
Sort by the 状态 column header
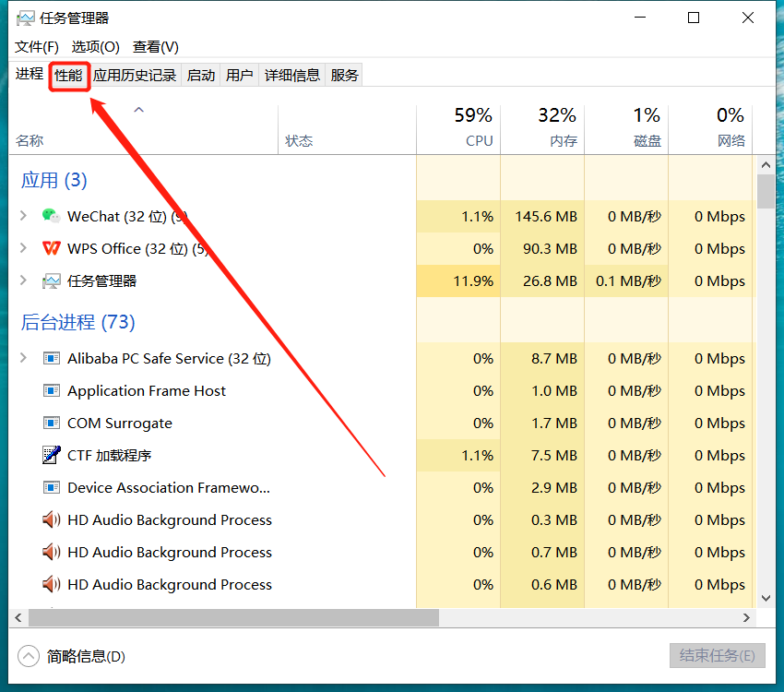click(348, 129)
